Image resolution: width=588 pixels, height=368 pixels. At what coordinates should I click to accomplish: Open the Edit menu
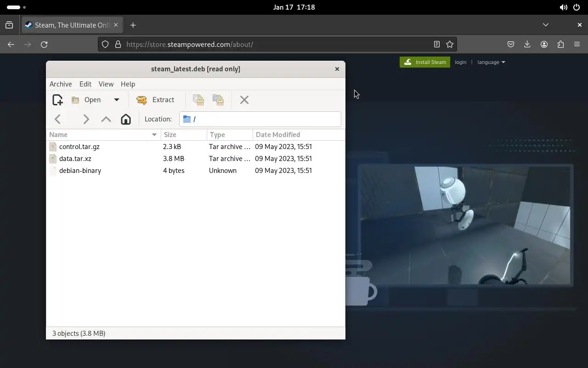[x=85, y=84]
